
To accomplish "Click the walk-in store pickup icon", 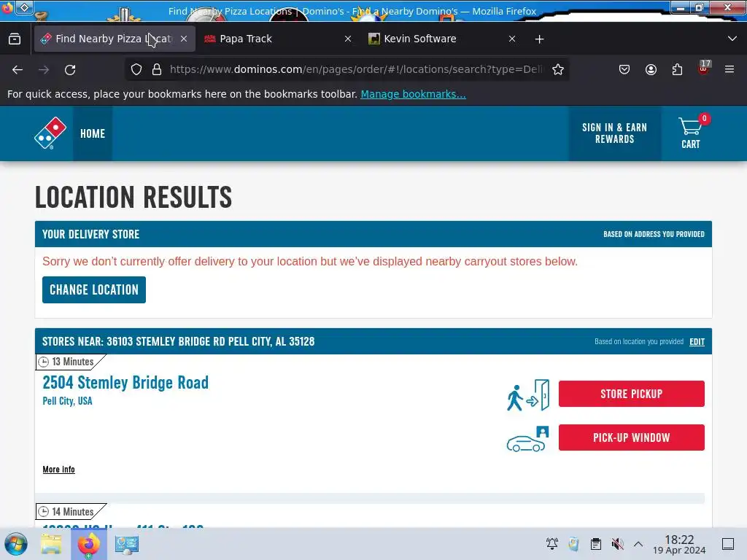I will tap(528, 394).
